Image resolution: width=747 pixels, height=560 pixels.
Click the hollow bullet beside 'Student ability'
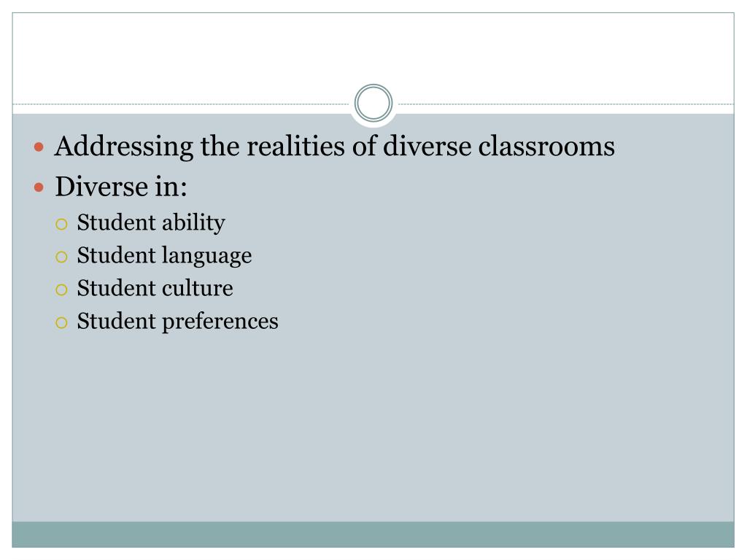(61, 225)
